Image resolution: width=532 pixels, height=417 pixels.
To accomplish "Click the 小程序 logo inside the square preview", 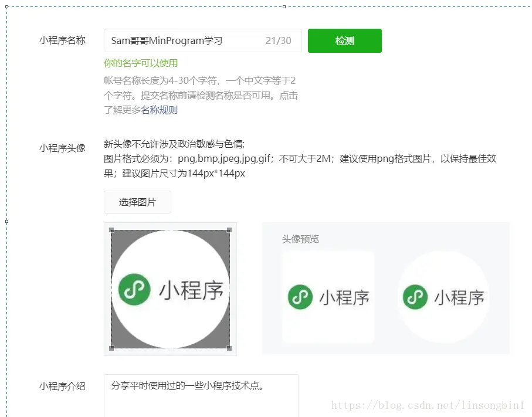I will tap(300, 297).
